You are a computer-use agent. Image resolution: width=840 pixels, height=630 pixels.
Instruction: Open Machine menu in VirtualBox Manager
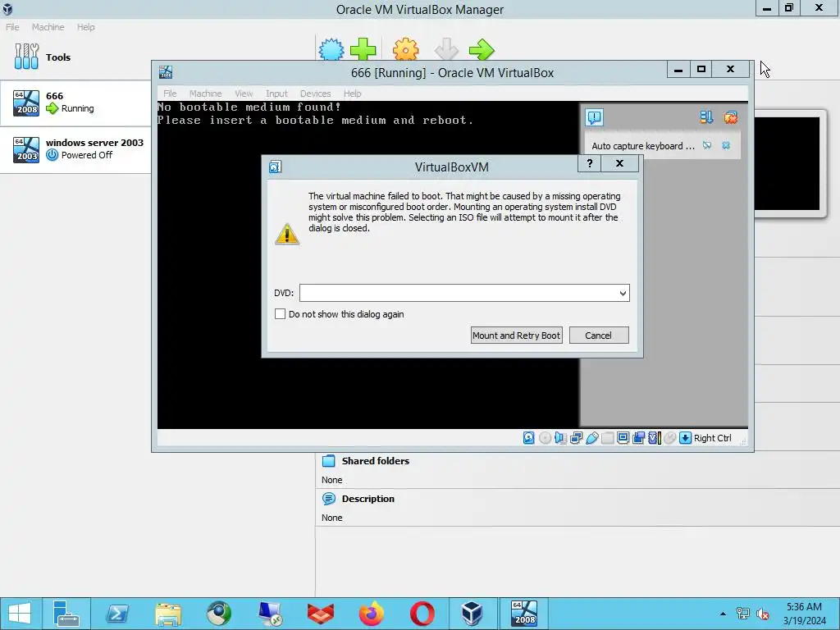pos(48,27)
